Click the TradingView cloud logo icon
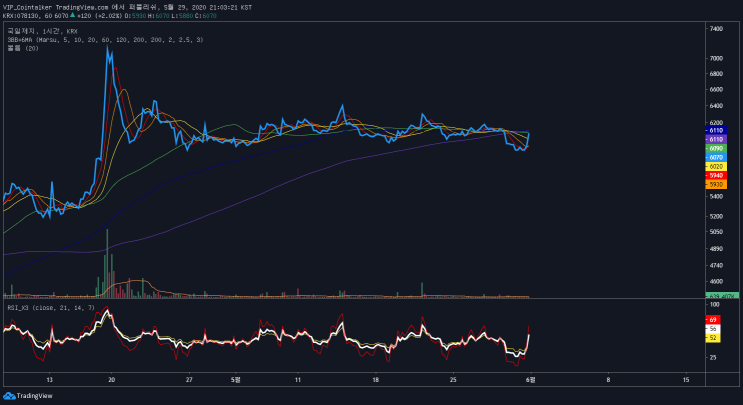Image resolution: width=743 pixels, height=405 pixels. [x=9, y=396]
